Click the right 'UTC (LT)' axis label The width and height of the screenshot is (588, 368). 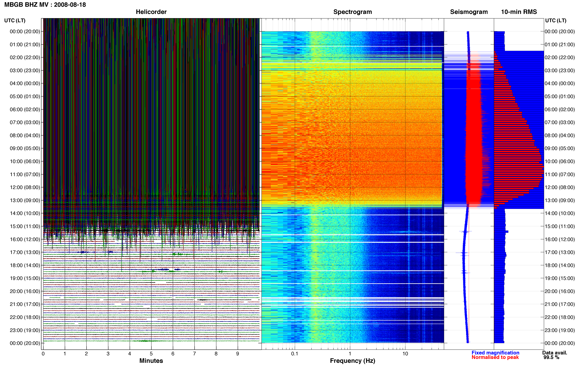coord(556,20)
